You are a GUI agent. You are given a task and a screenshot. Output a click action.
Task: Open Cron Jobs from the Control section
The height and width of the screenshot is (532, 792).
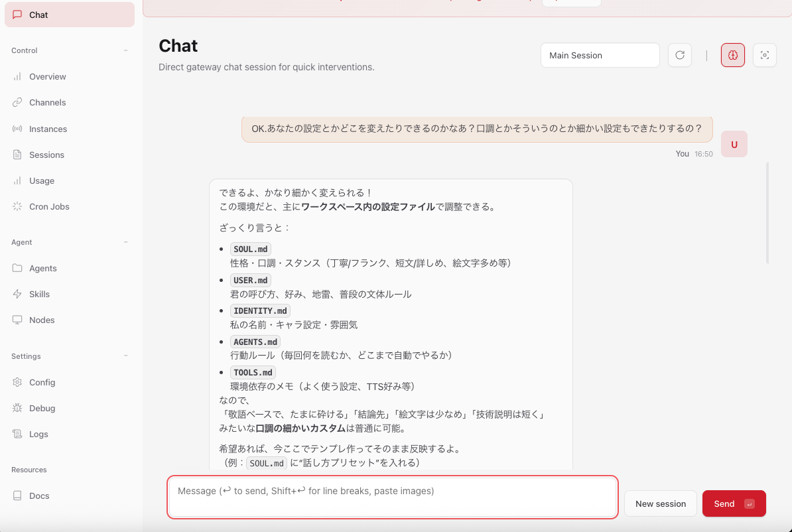click(49, 206)
